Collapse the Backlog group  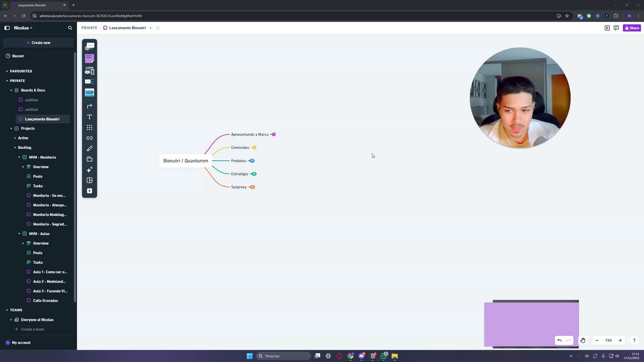(15, 148)
